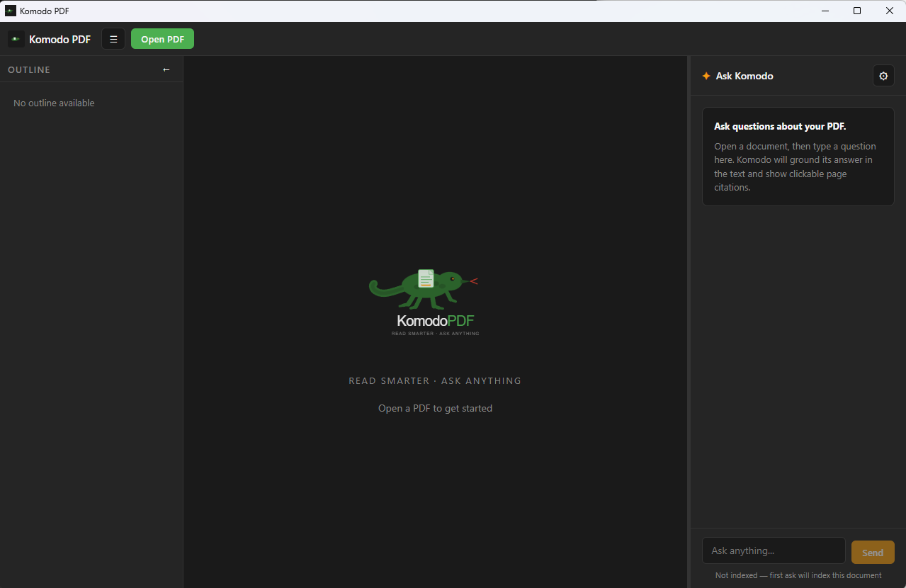
Task: Collapse the Outline panel with the arrow
Action: tap(166, 69)
